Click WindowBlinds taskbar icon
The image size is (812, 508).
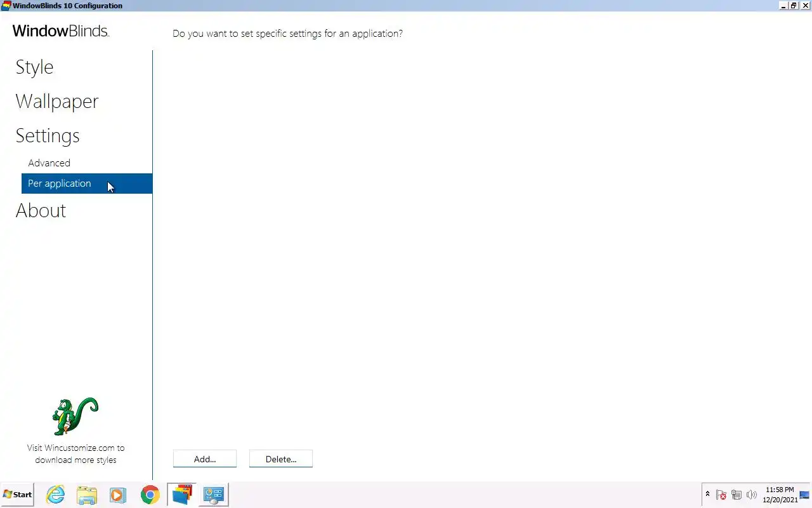(182, 495)
